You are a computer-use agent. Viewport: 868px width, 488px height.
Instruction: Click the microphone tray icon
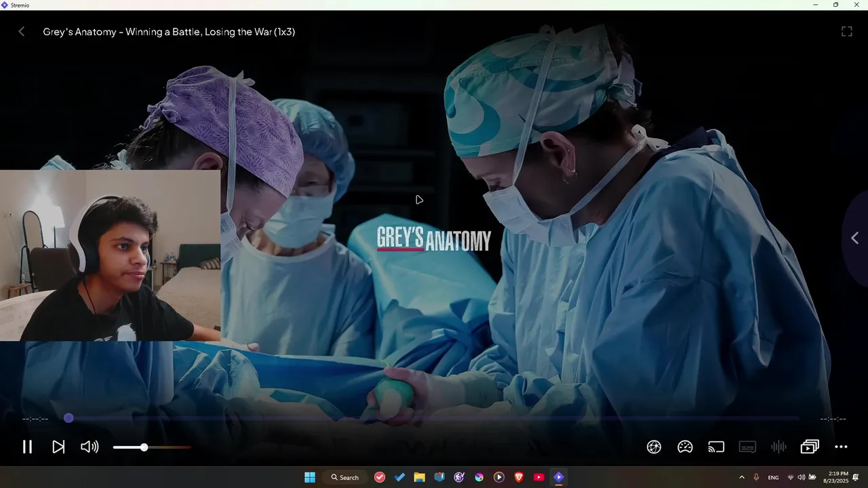[x=756, y=477]
